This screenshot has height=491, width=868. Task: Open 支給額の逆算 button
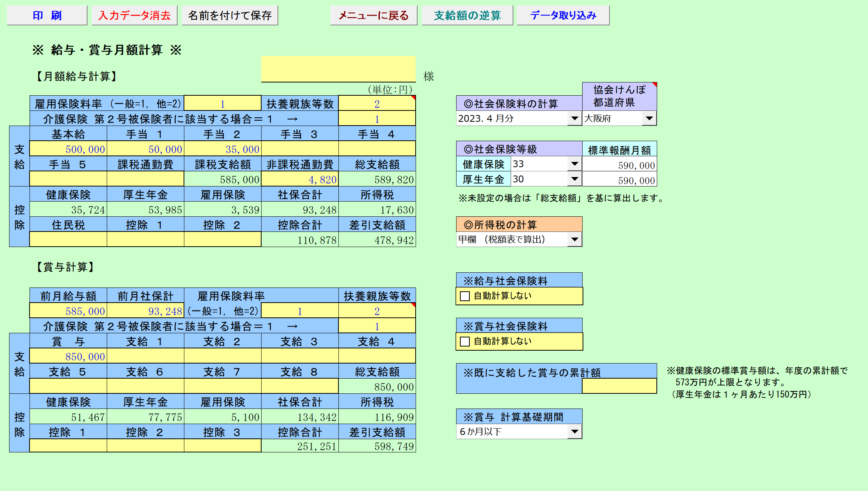tap(468, 16)
